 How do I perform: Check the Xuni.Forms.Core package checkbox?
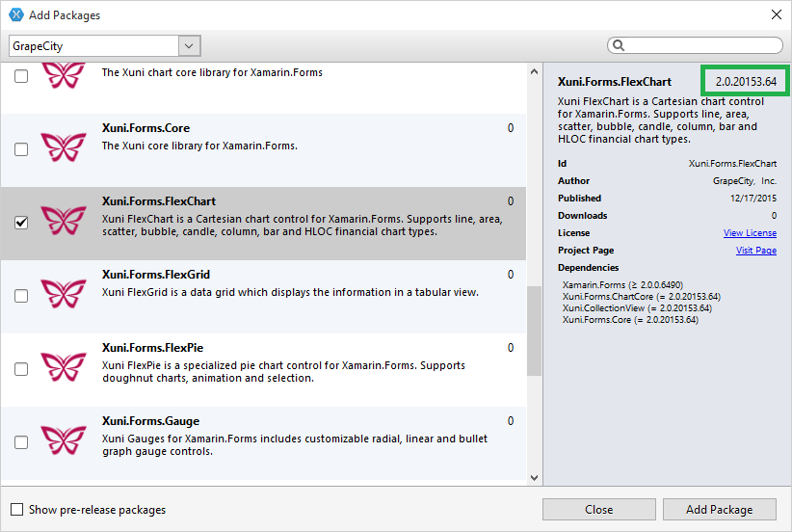click(21, 149)
